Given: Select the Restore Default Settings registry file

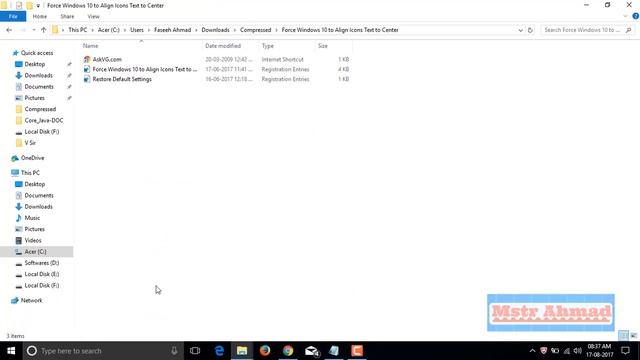Looking at the screenshot, I should [x=122, y=79].
